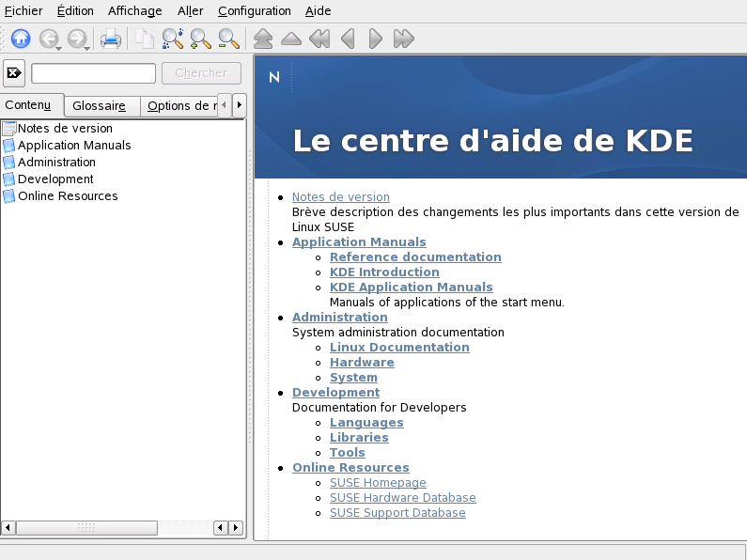Select Online Resources in tree

coord(68,196)
